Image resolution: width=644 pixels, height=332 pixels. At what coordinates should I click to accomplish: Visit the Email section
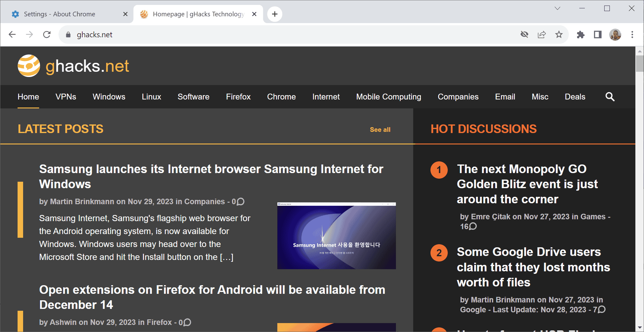(505, 97)
